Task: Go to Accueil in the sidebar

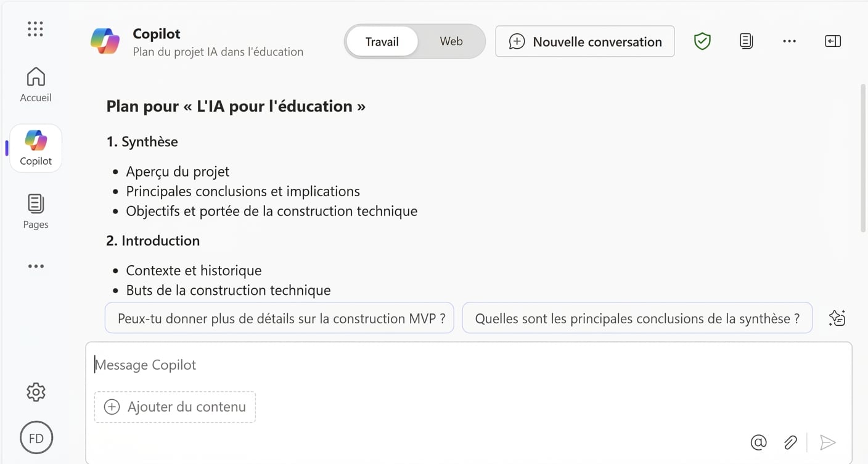Action: tap(35, 83)
